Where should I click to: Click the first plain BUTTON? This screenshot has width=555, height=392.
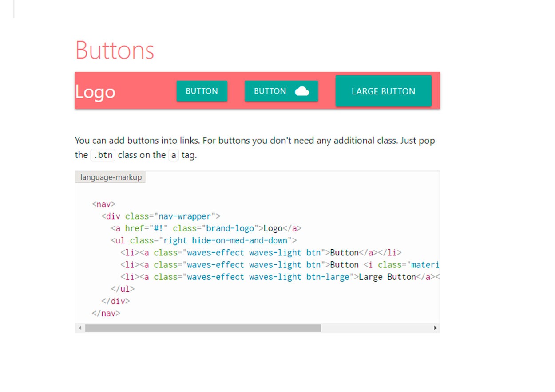coord(202,91)
